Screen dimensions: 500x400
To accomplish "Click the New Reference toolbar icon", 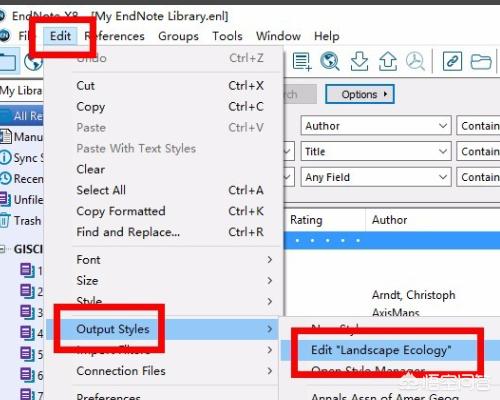I will (302, 61).
